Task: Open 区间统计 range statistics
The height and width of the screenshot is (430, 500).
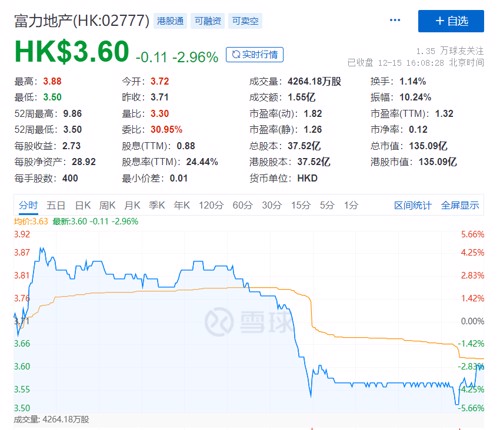Action: [x=413, y=205]
